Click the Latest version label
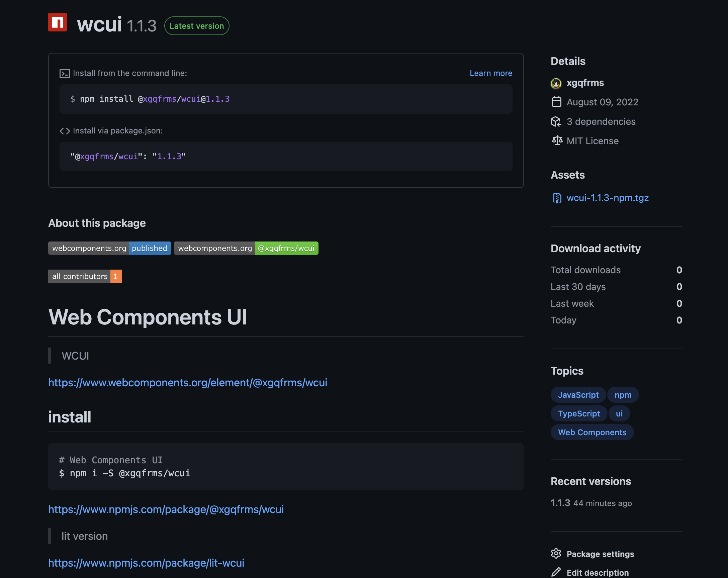 coord(196,26)
